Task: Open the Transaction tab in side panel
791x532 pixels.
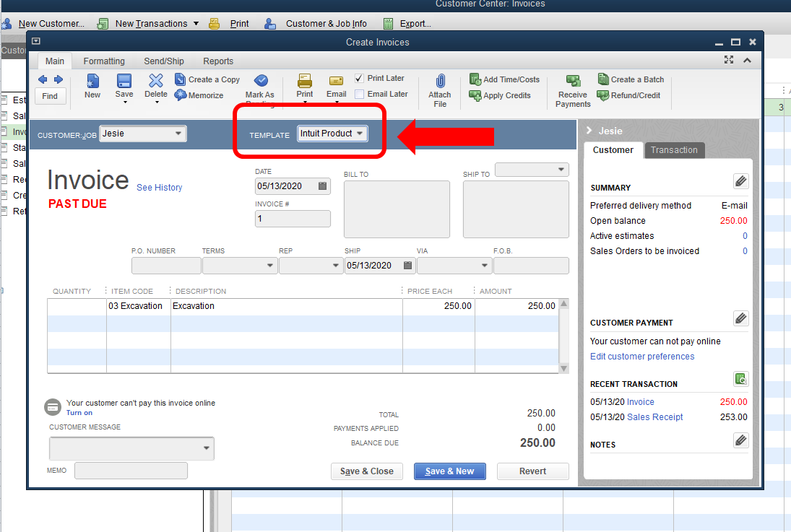Action: point(673,150)
